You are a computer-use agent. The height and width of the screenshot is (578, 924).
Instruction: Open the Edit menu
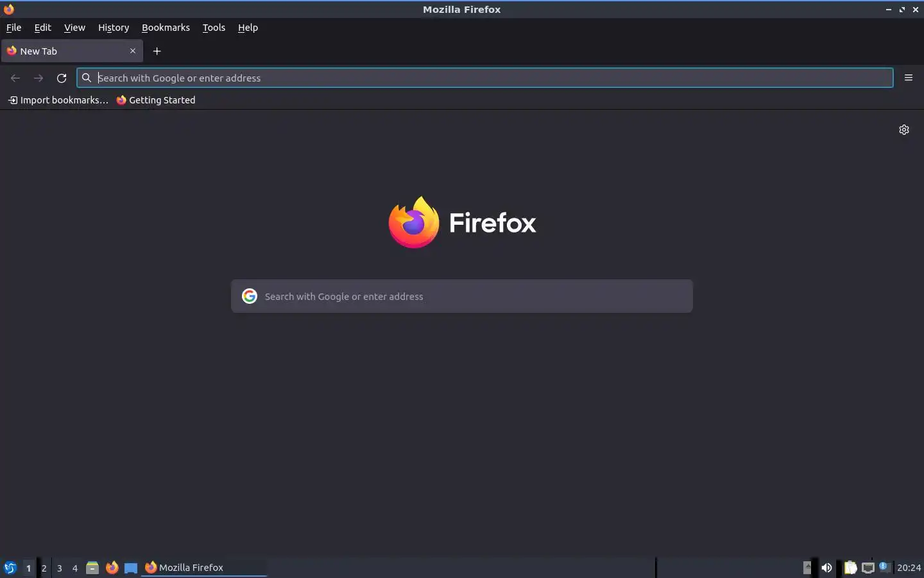[42, 28]
